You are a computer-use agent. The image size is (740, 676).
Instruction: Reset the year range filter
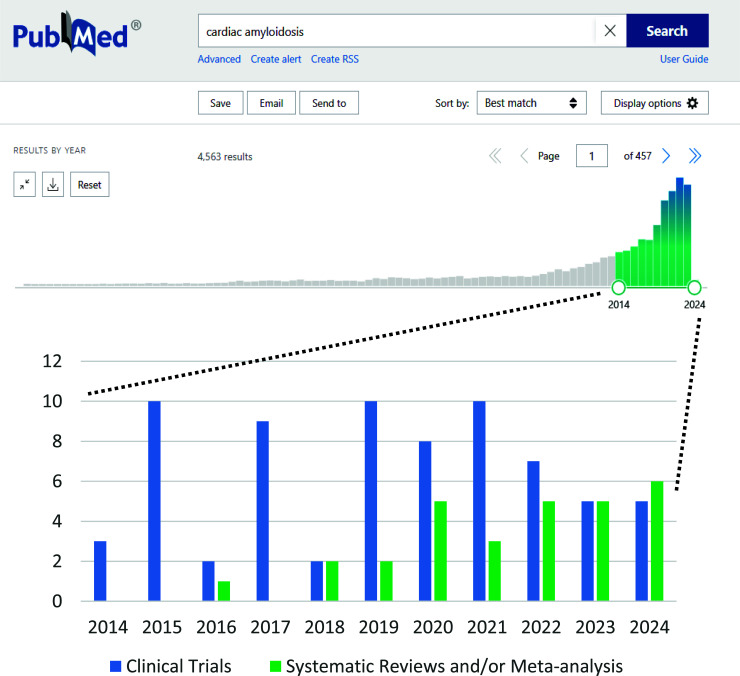90,185
